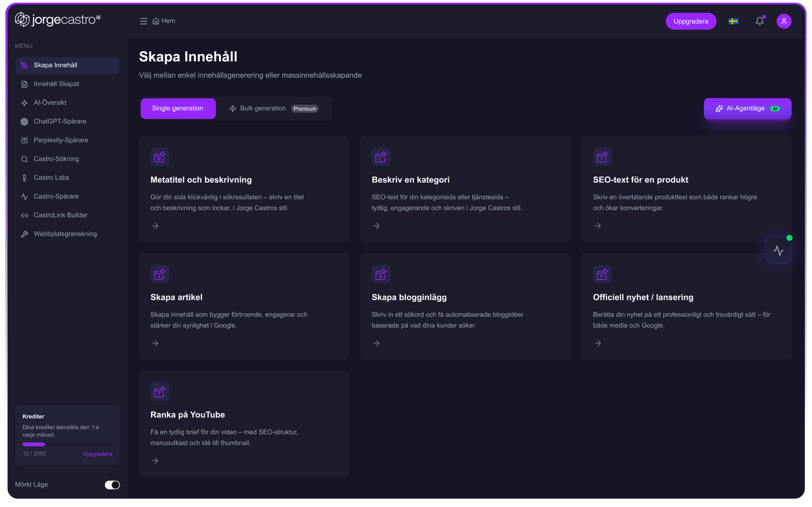Click the Uppgradera link under credits
This screenshot has height=507, width=812.
97,454
